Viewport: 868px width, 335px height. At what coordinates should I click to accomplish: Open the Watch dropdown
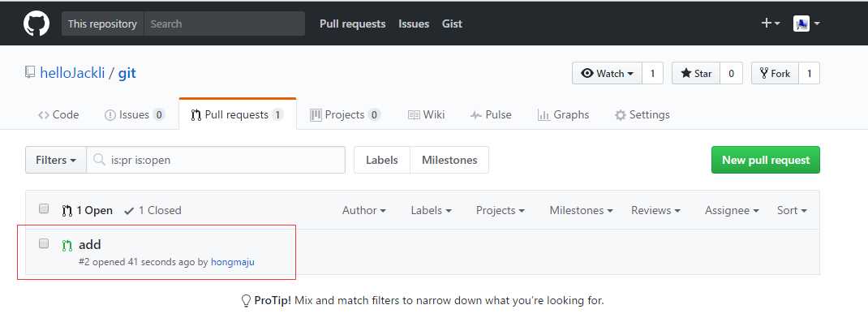[608, 73]
